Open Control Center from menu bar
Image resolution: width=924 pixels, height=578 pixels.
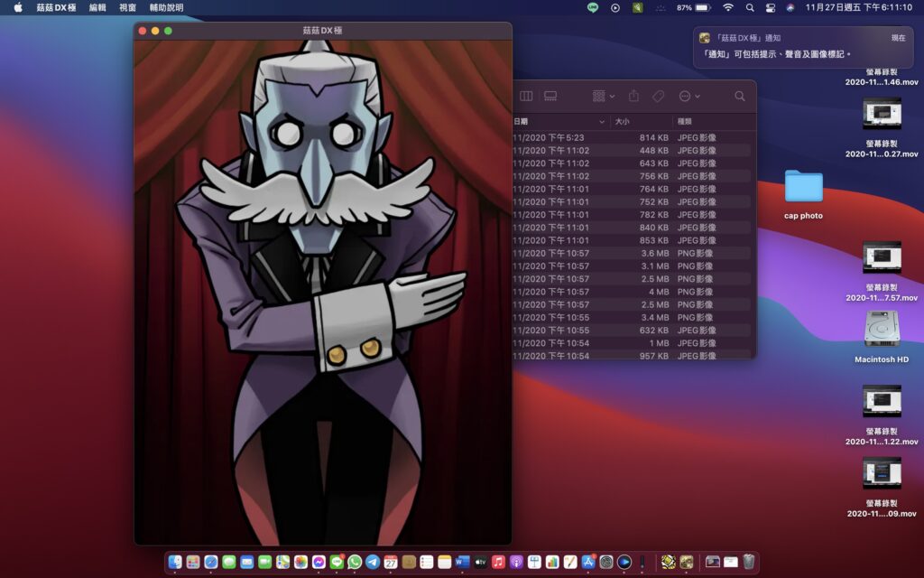pos(771,7)
